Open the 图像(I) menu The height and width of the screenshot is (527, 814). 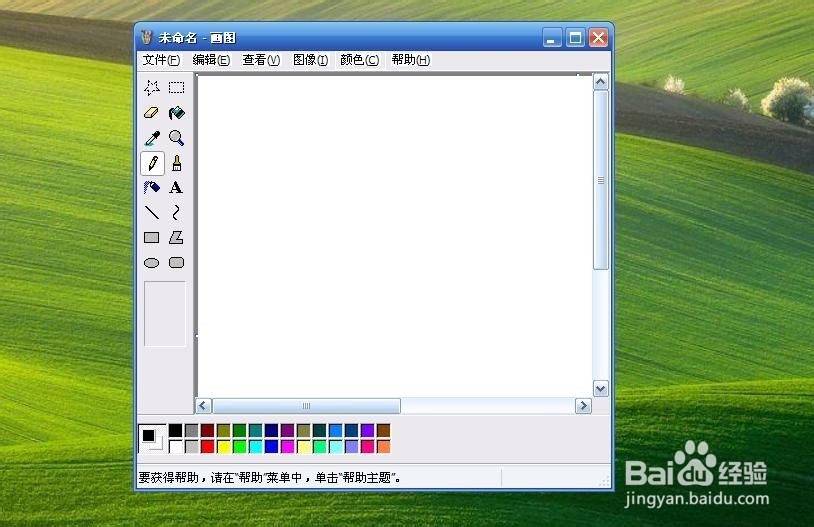(x=310, y=60)
